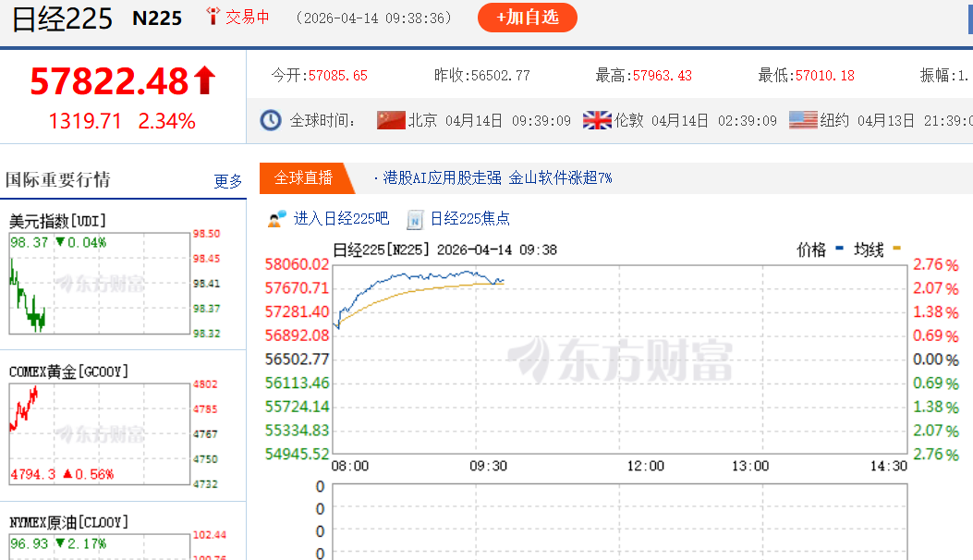Viewport: 973px width, 560px height.
Task: Click the dollar index value 98.37
Action: pos(30,242)
